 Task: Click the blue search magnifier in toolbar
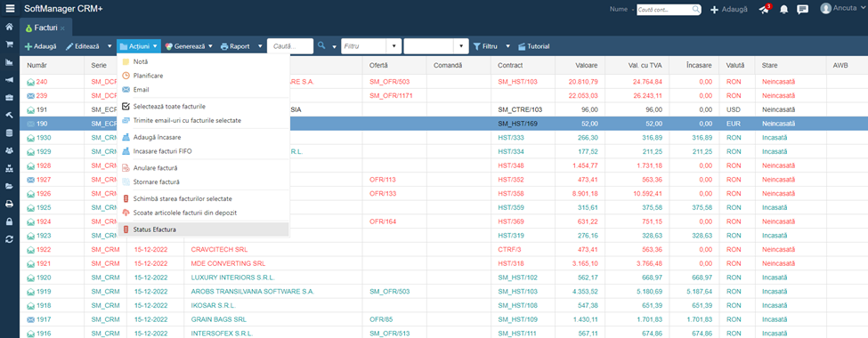tap(321, 46)
